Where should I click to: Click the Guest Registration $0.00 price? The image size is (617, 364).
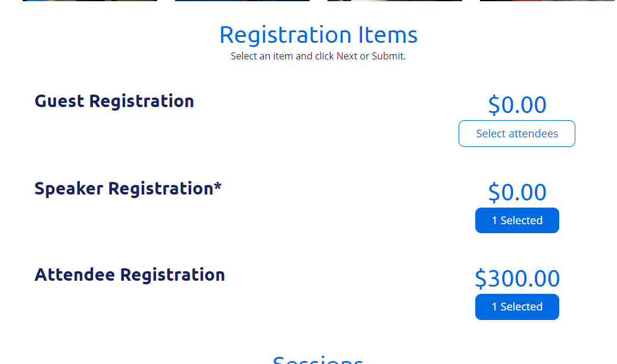tap(517, 105)
